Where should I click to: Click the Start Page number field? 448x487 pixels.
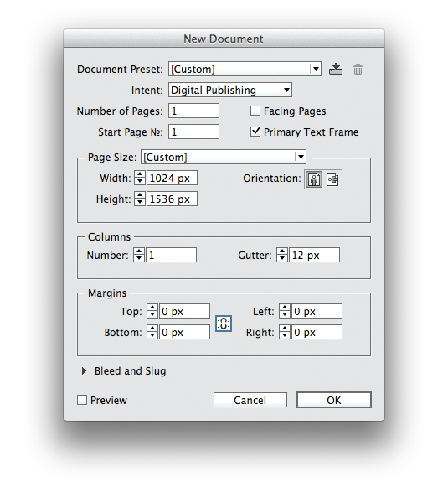point(194,132)
